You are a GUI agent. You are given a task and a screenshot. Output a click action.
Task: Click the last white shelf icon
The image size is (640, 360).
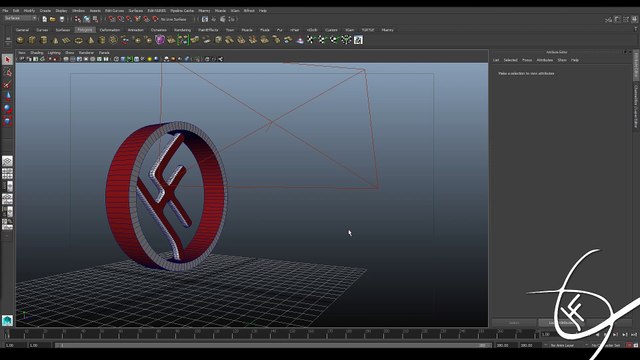pos(358,40)
